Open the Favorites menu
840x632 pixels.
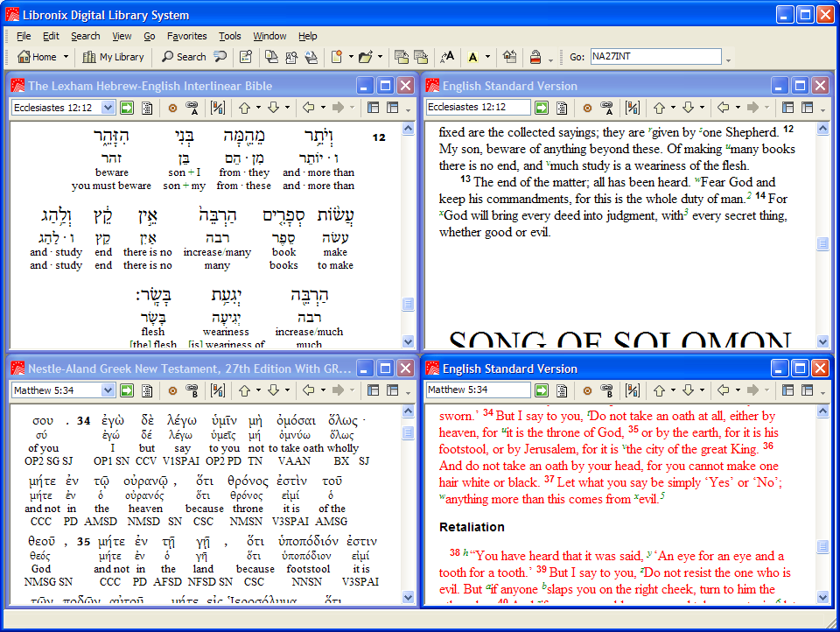click(x=187, y=36)
